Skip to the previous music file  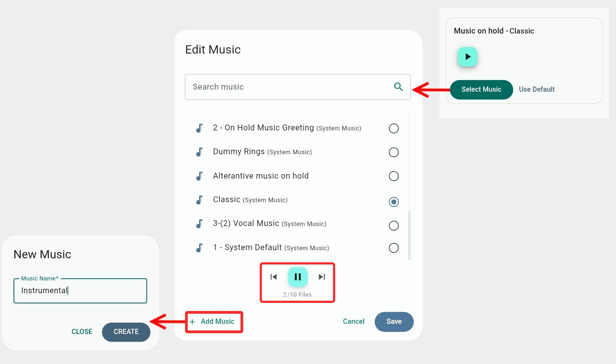[274, 277]
